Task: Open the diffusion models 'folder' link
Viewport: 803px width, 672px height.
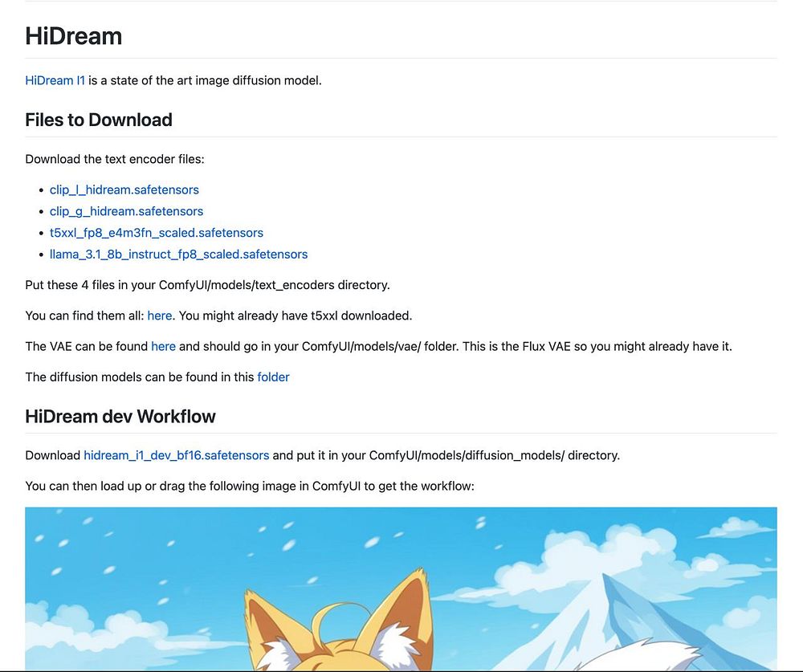Action: pos(273,377)
